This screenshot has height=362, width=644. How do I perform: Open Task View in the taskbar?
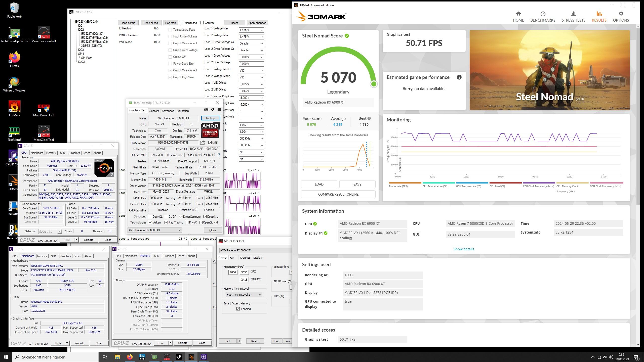point(105,357)
